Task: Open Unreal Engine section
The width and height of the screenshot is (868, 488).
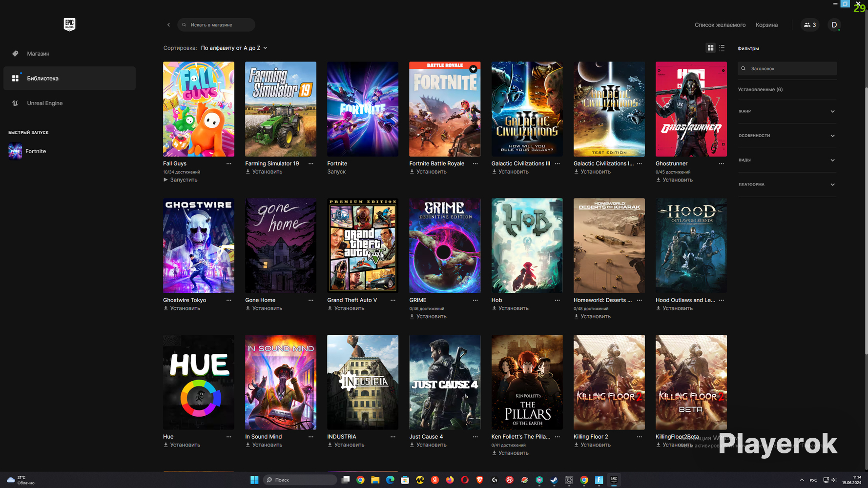Action: pyautogui.click(x=69, y=103)
